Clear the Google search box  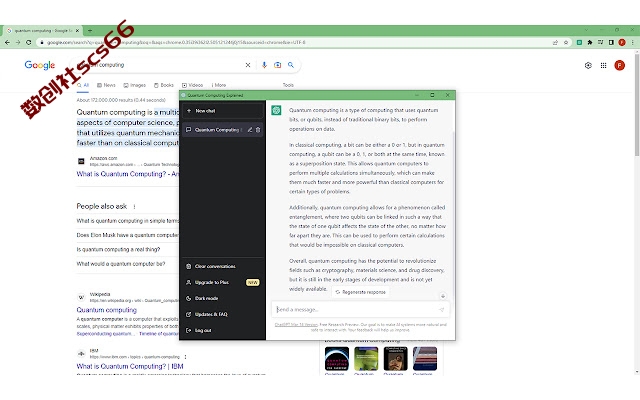coord(248,65)
